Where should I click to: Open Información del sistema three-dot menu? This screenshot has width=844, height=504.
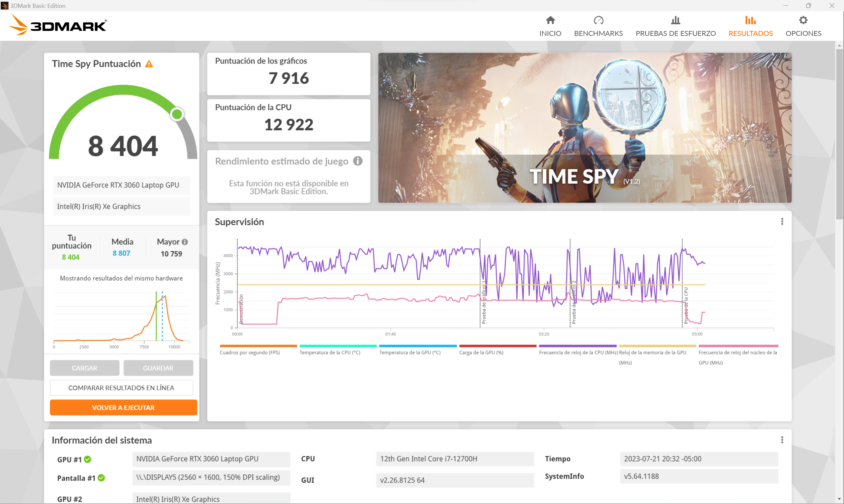tap(782, 440)
